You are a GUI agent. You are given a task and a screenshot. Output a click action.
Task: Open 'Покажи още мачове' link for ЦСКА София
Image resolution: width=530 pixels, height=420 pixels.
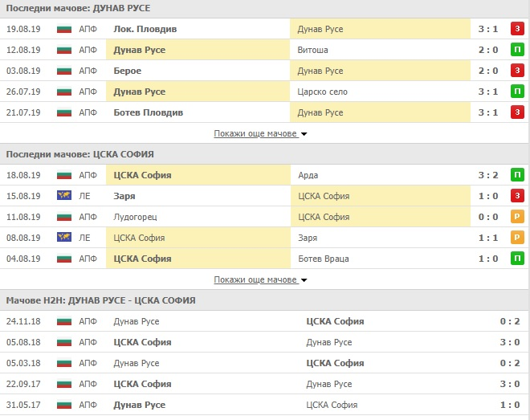pyautogui.click(x=255, y=279)
